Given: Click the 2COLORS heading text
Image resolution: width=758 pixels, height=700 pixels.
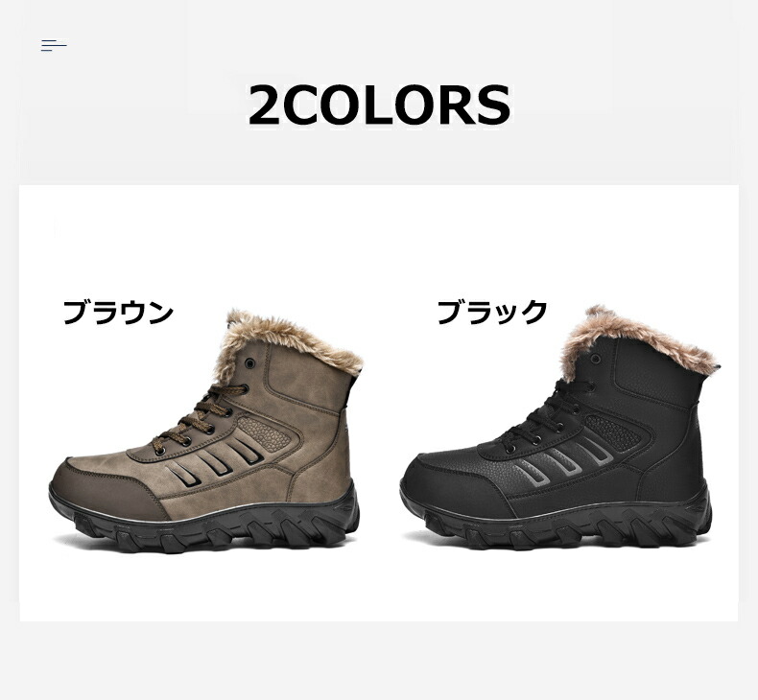Looking at the screenshot, I should 380,105.
